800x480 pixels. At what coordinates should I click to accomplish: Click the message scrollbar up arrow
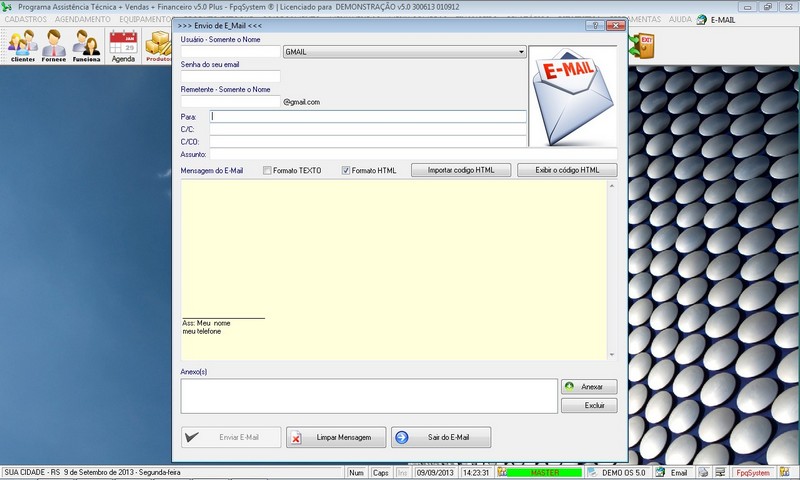612,186
